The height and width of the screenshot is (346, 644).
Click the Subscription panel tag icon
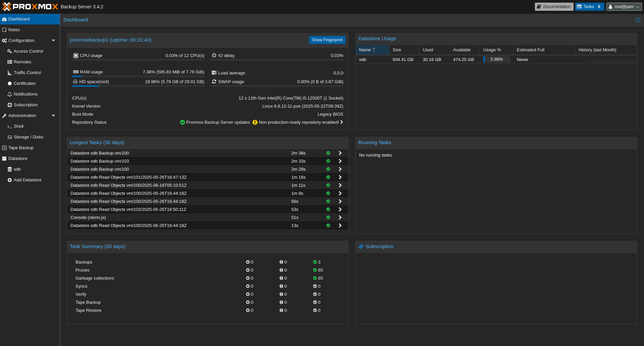(x=361, y=246)
